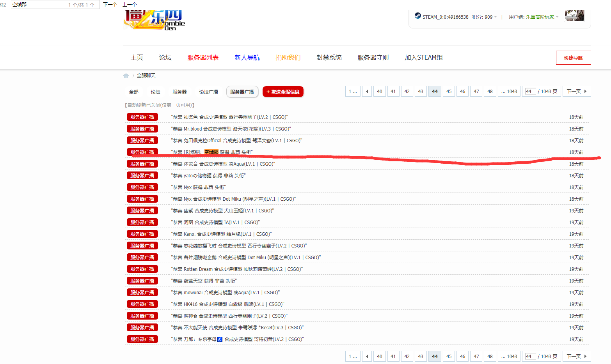Click the left arrow in the top pagination
611x364 pixels.
[367, 91]
